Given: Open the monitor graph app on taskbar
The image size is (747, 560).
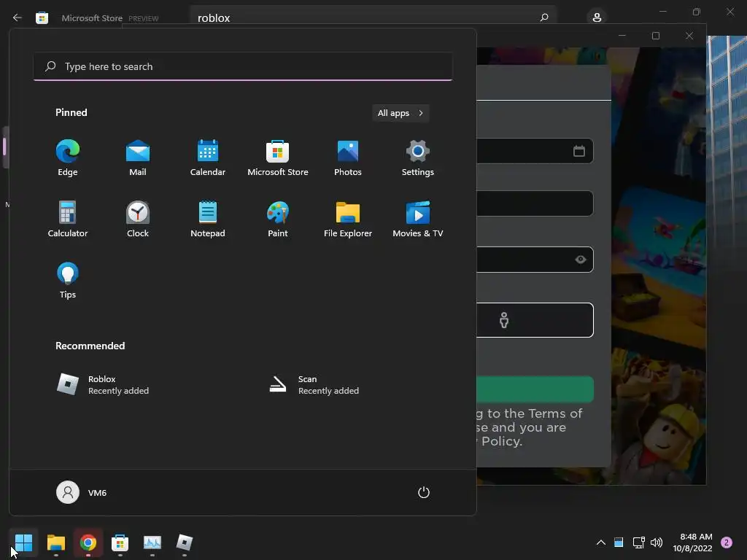Looking at the screenshot, I should click(x=152, y=542).
